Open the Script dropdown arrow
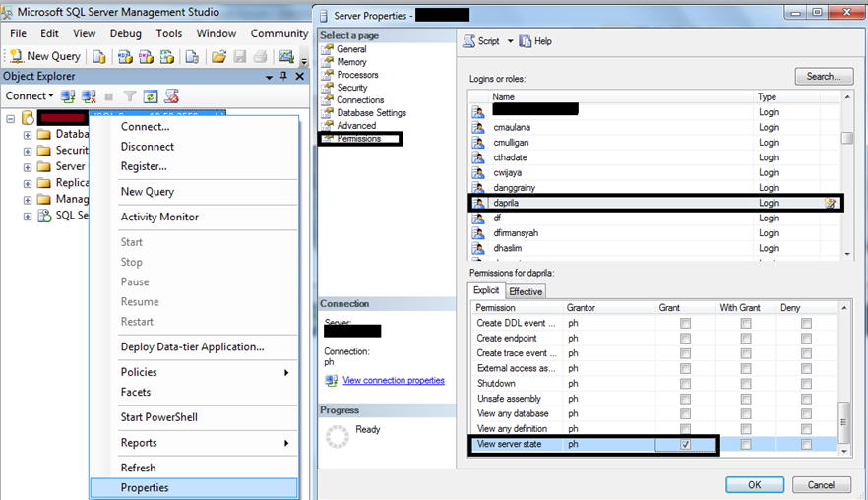Image resolution: width=868 pixels, height=500 pixels. 511,41
